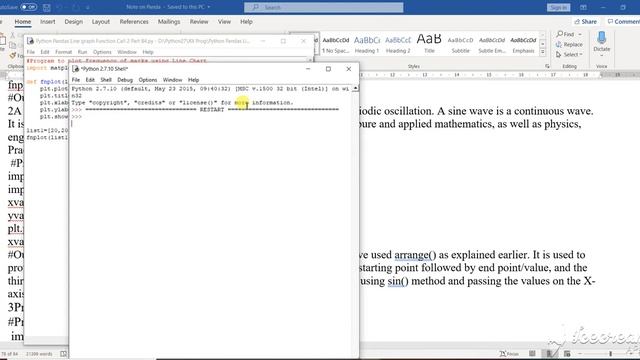The width and height of the screenshot is (640, 360).
Task: Apply the Emphasis style
Action: click(x=523, y=45)
